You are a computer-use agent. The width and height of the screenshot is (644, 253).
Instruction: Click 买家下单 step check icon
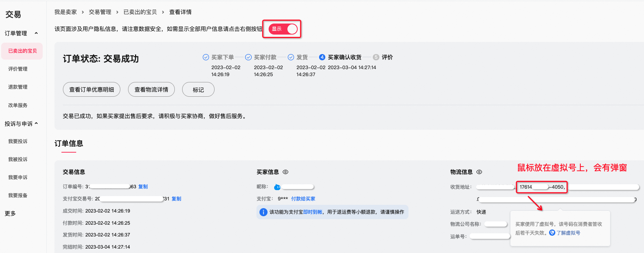coord(206,57)
